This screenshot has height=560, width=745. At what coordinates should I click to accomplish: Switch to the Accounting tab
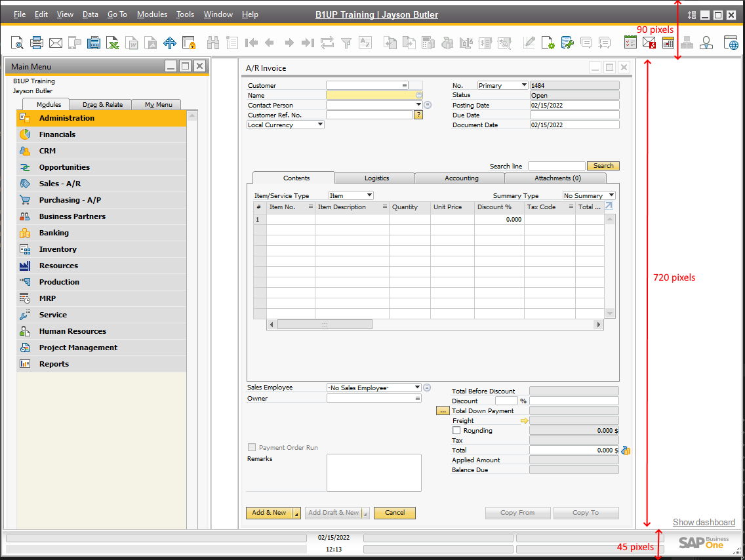coord(460,178)
